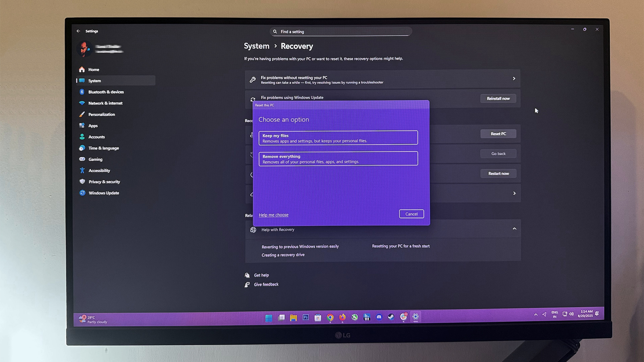Click the Reset PC button
644x362 pixels.
(498, 134)
